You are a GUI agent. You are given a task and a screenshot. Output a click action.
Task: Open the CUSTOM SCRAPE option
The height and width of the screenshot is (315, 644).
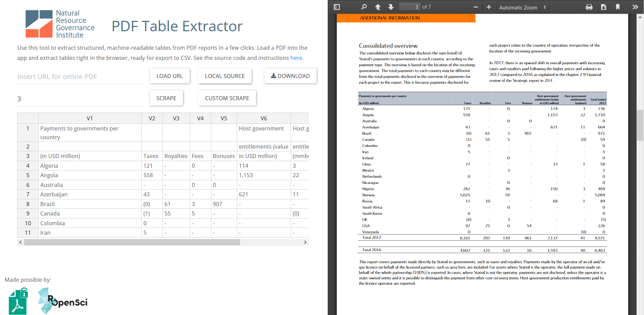[x=227, y=98]
